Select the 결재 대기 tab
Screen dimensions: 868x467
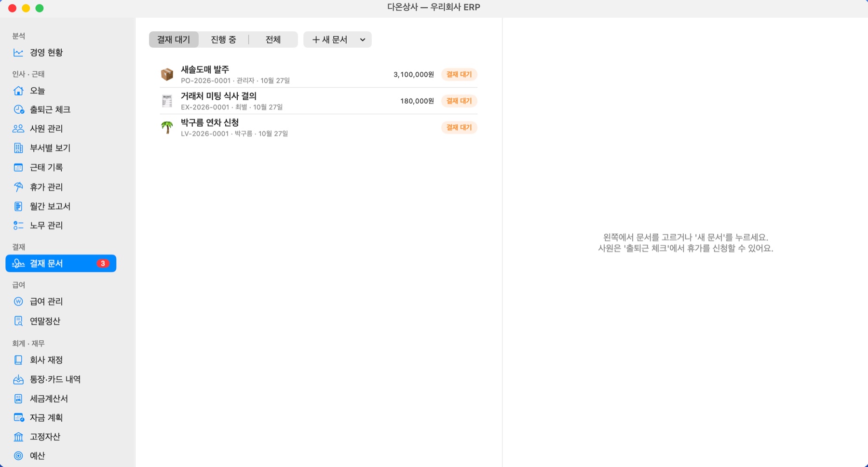(174, 40)
